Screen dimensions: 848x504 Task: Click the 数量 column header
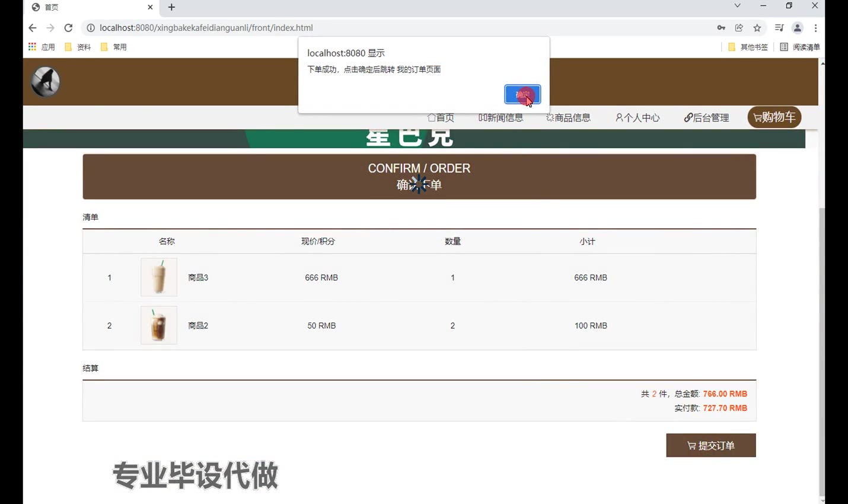pyautogui.click(x=452, y=241)
